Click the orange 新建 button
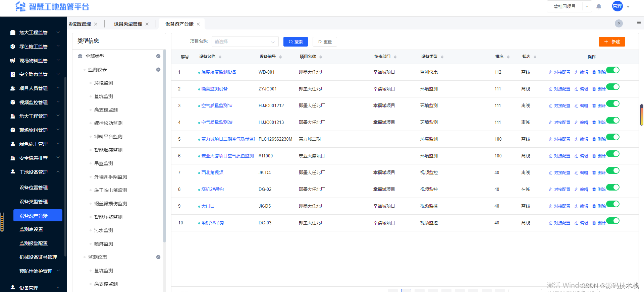Screen dimensions: 644x292 click(x=612, y=42)
